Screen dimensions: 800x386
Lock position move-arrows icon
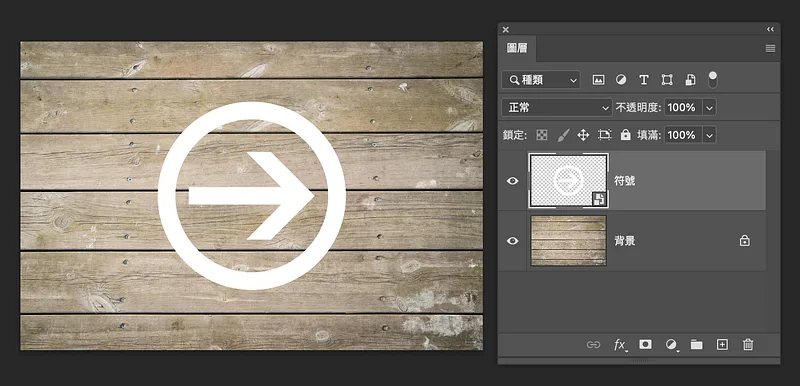pyautogui.click(x=583, y=135)
